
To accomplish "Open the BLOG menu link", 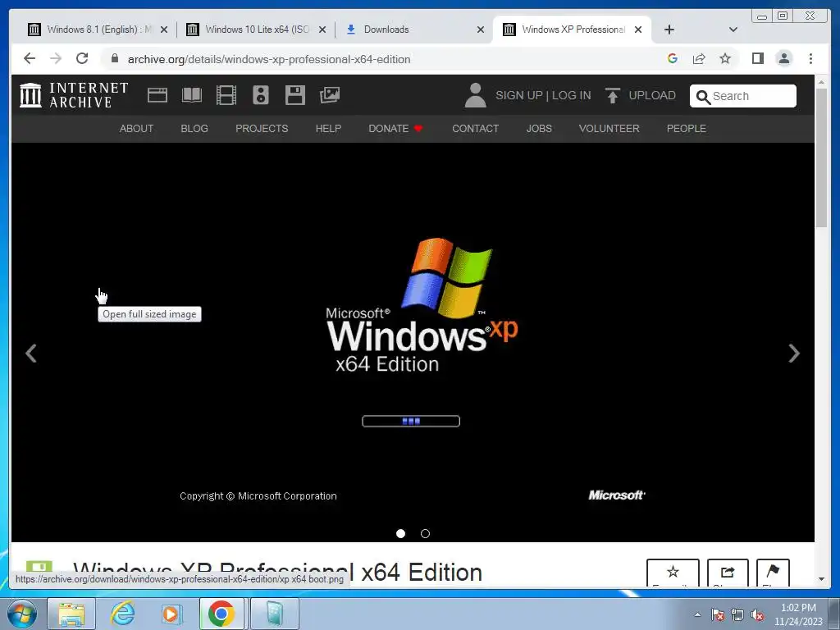I will [194, 129].
